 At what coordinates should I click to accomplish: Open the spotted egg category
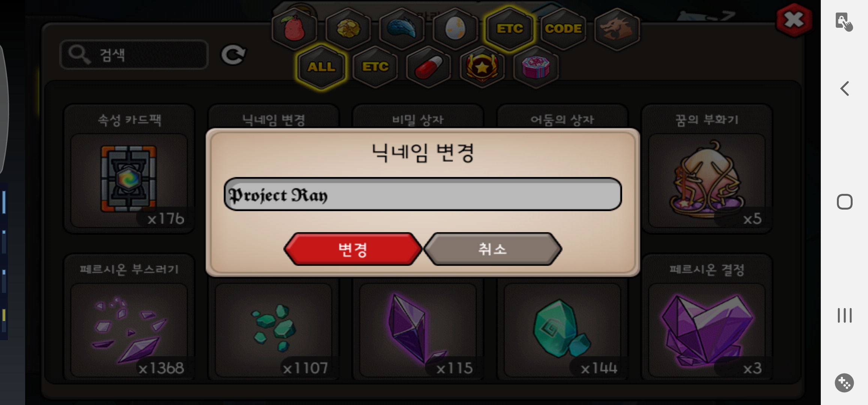(x=455, y=28)
